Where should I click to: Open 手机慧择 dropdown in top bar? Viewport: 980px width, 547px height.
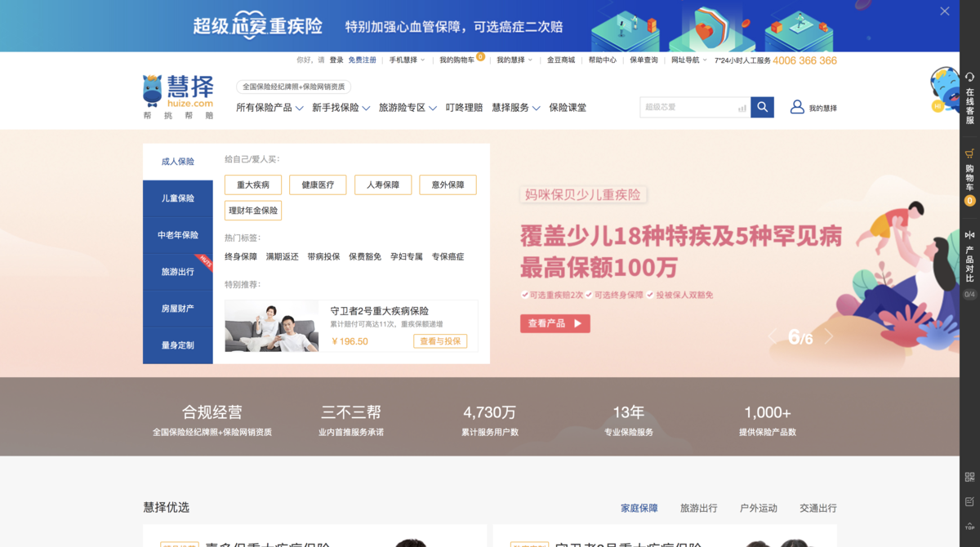point(407,60)
